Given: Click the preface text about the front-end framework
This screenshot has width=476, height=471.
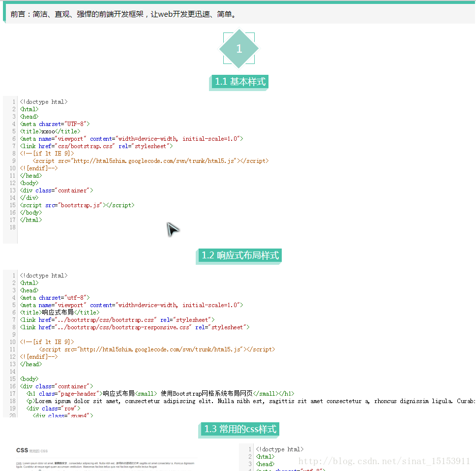Looking at the screenshot, I should [x=123, y=14].
